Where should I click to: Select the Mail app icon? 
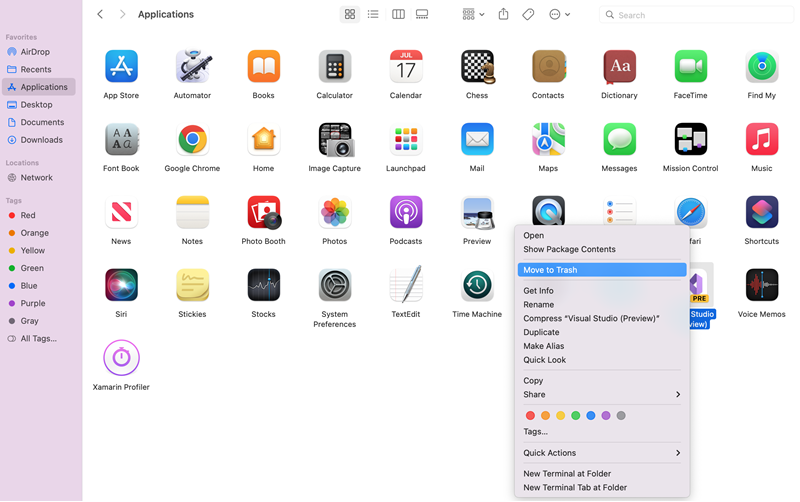pyautogui.click(x=477, y=139)
